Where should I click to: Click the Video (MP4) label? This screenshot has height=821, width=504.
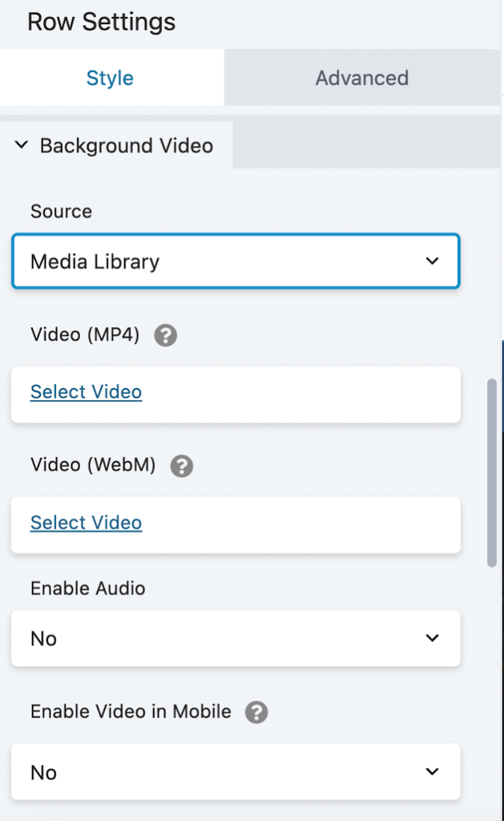pos(85,334)
